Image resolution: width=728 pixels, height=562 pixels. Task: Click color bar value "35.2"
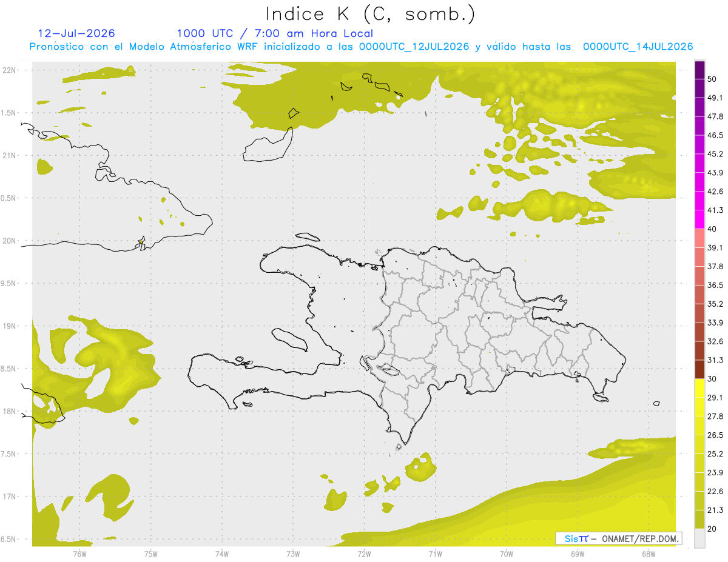715,304
